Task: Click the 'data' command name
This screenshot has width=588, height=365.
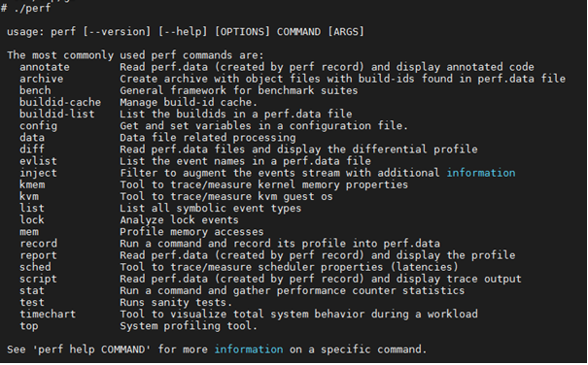Action: pyautogui.click(x=32, y=138)
